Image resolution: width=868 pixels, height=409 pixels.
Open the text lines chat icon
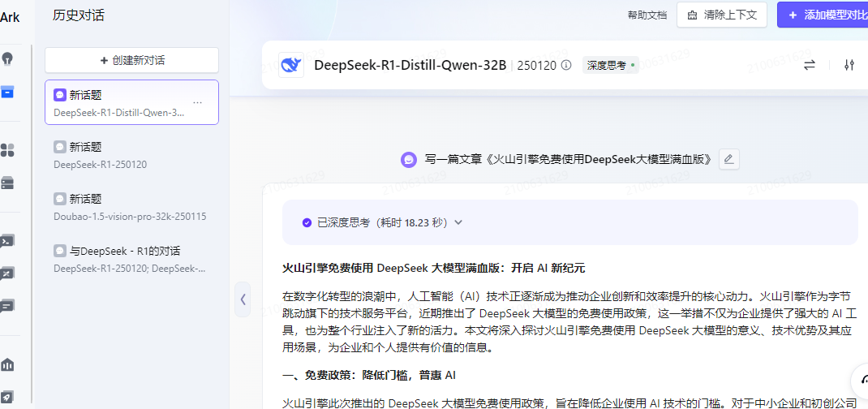pyautogui.click(x=7, y=306)
